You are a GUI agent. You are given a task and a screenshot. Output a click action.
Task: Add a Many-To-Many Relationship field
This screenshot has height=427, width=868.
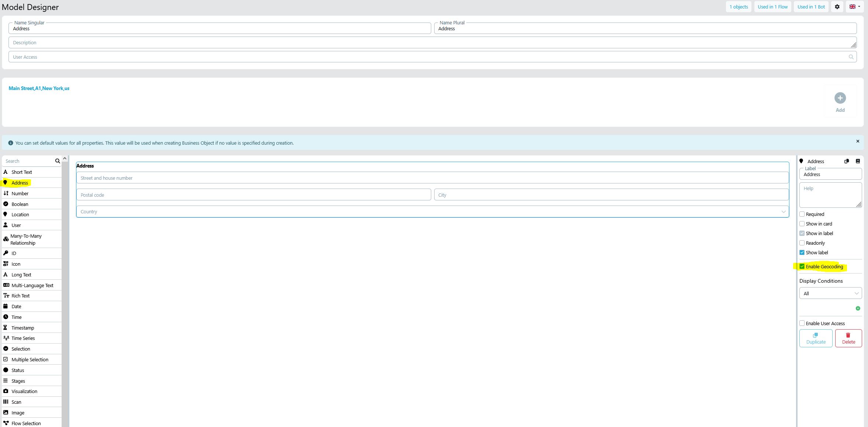pos(26,239)
